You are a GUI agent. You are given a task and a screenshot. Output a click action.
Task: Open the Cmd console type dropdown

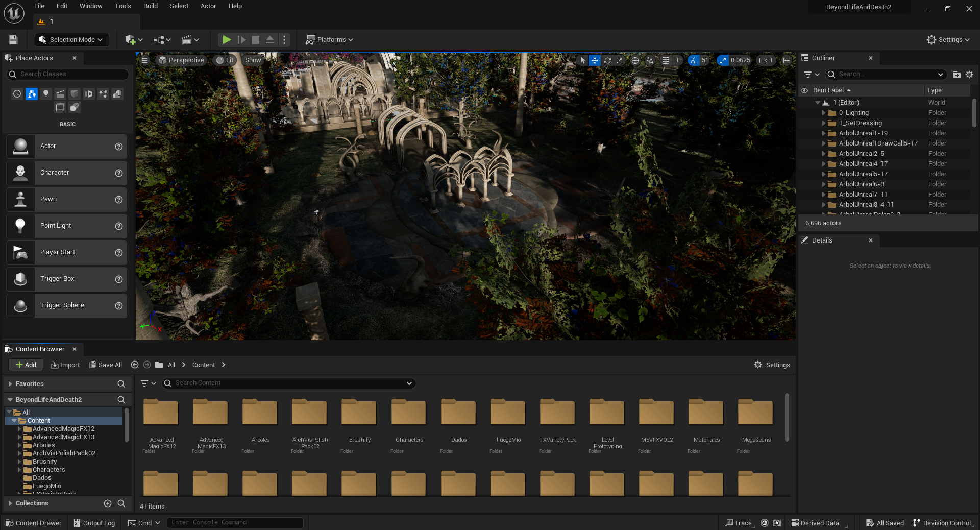pyautogui.click(x=144, y=523)
